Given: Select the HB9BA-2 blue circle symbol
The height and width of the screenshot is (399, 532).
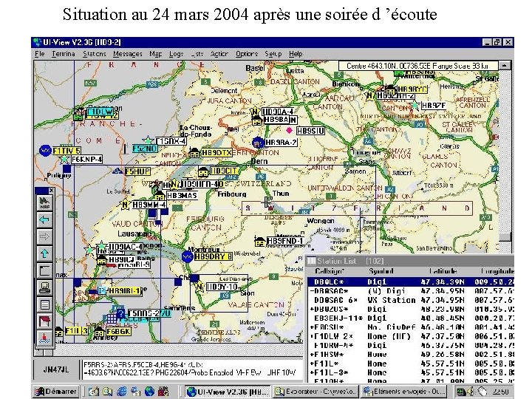Looking at the screenshot, I should (x=258, y=143).
